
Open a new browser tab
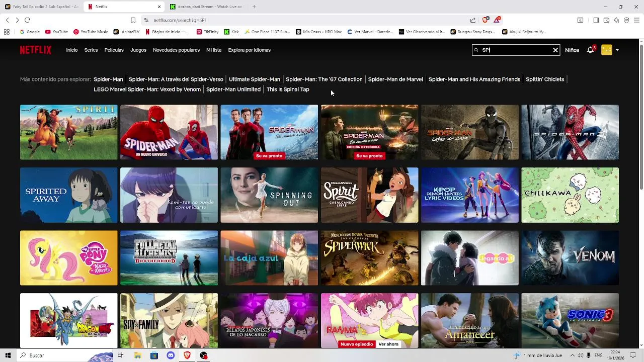tap(254, 7)
